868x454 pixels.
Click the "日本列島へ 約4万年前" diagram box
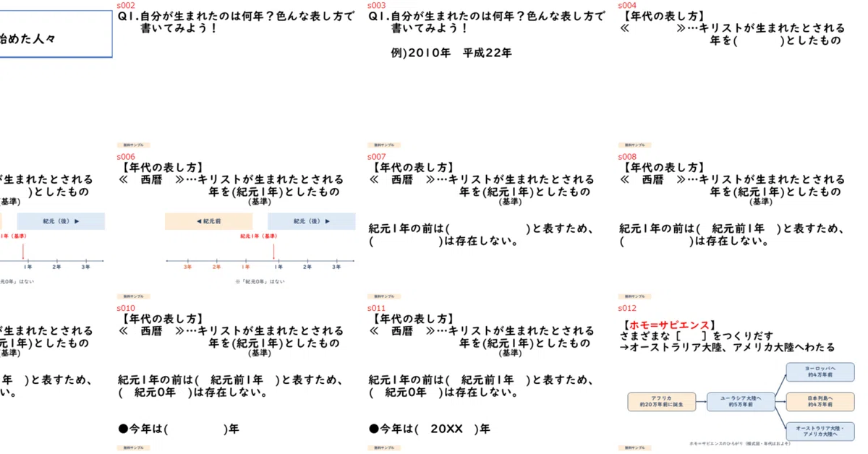[820, 402]
